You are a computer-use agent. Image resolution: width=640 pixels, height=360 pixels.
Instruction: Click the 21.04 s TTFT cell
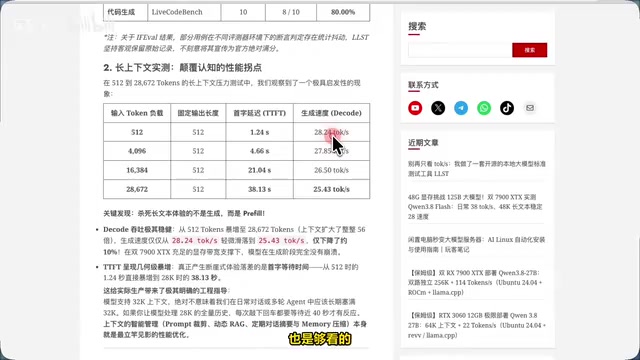(x=260, y=170)
